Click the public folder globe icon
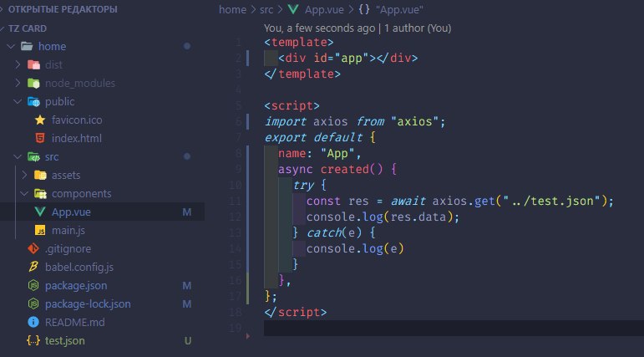The height and width of the screenshot is (357, 644). pos(33,102)
